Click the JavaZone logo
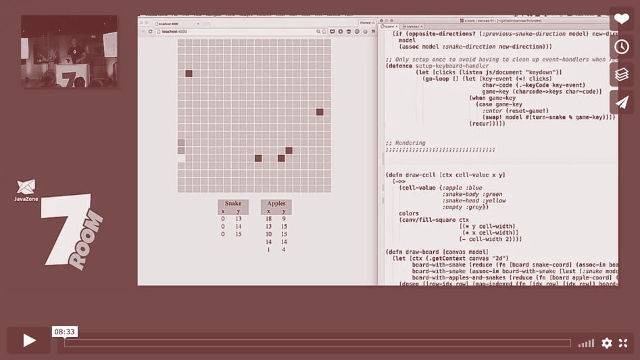Viewport: 640px width, 360px height. pyautogui.click(x=26, y=190)
